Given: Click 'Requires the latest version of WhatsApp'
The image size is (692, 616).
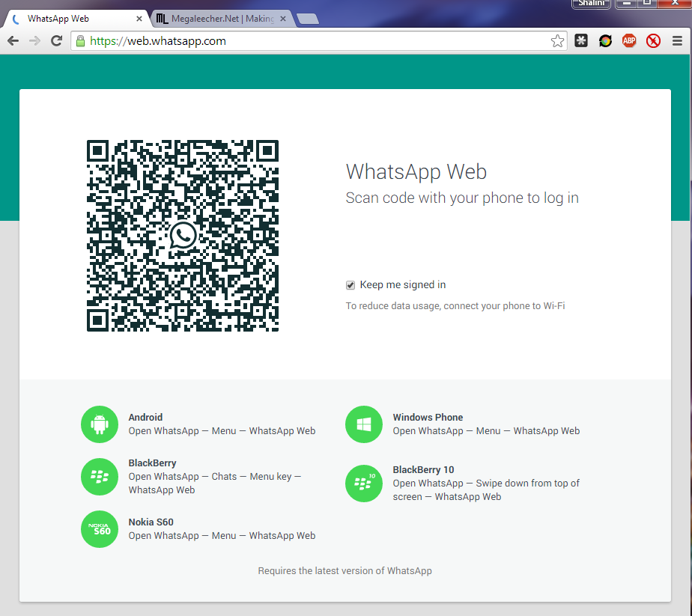Looking at the screenshot, I should [345, 571].
